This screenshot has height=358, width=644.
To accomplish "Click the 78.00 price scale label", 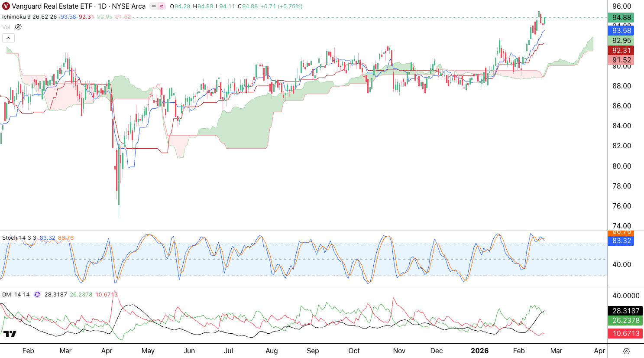I will (x=621, y=186).
